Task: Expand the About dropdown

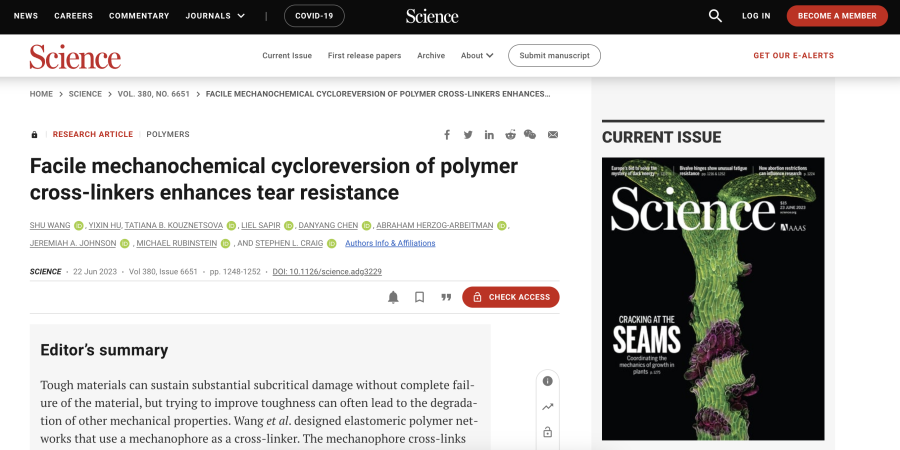Action: coord(477,56)
